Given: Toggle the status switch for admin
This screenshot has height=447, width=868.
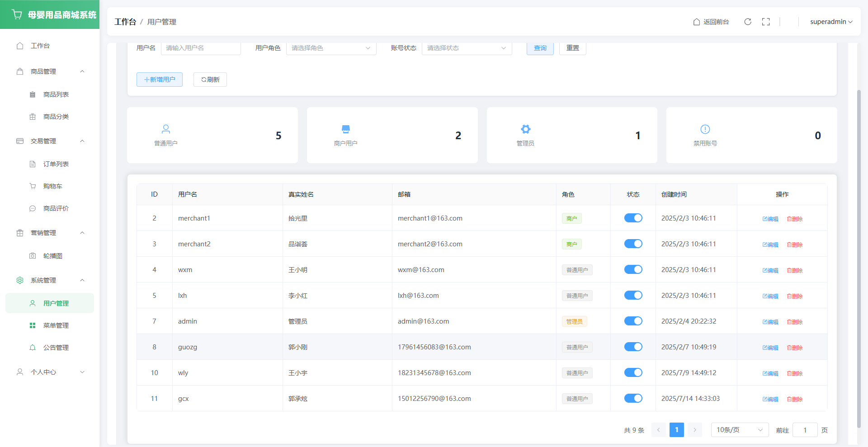Looking at the screenshot, I should (x=633, y=321).
